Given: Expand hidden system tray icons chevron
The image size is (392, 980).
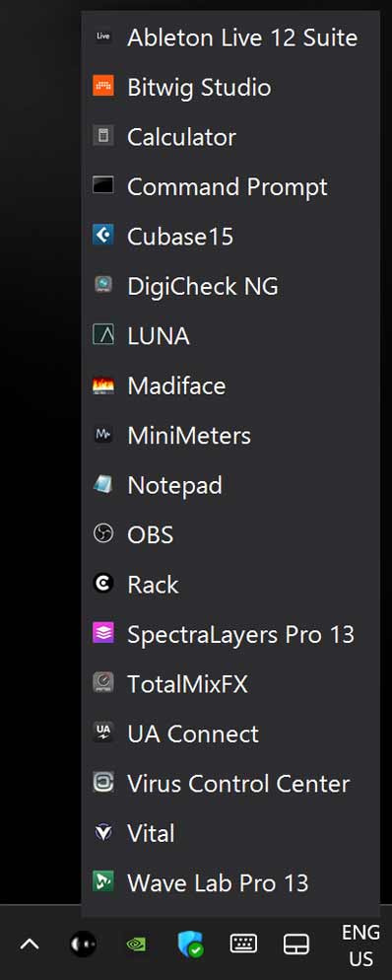Looking at the screenshot, I should [x=30, y=944].
